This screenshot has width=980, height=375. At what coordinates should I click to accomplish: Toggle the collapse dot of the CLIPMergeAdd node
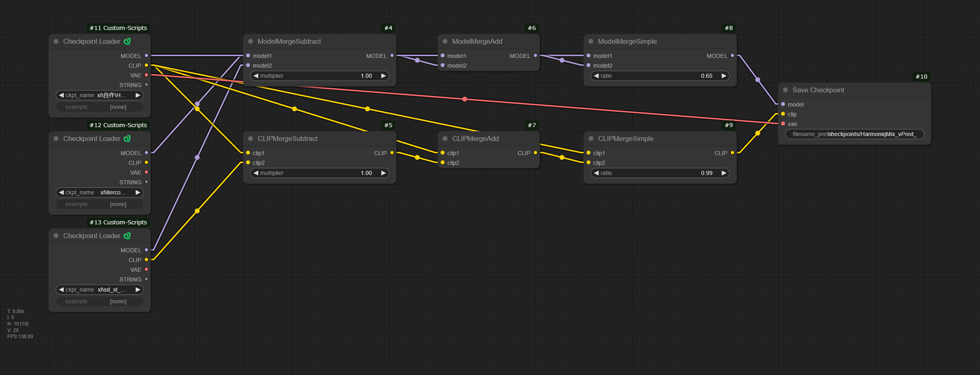(445, 138)
